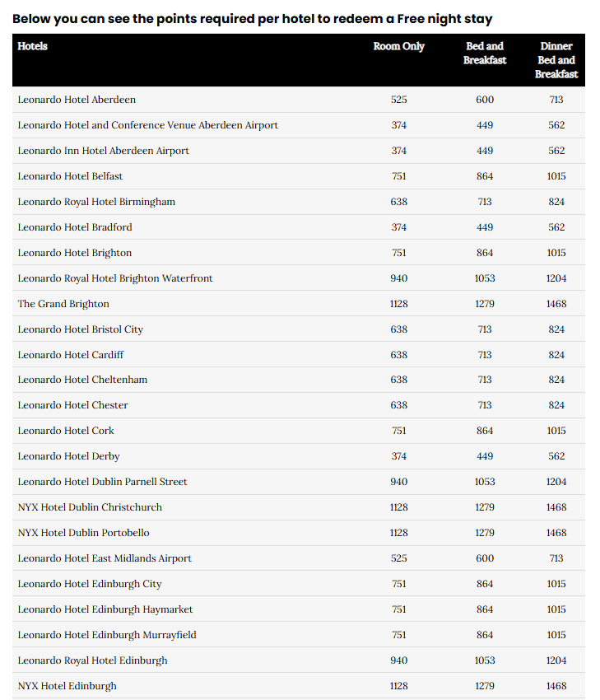Screen dimensions: 600x700
Task: Click Leonardo Hotel Belfast in the table
Action: 70,176
